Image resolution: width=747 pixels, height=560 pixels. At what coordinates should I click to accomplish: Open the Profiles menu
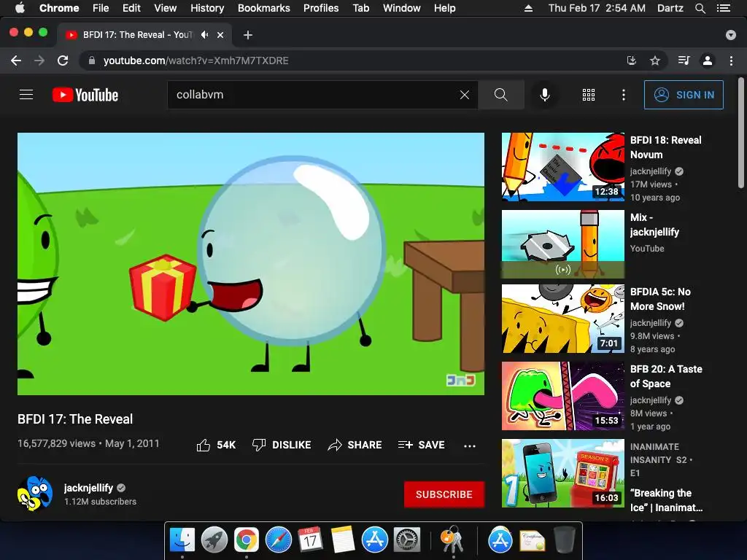(x=321, y=8)
